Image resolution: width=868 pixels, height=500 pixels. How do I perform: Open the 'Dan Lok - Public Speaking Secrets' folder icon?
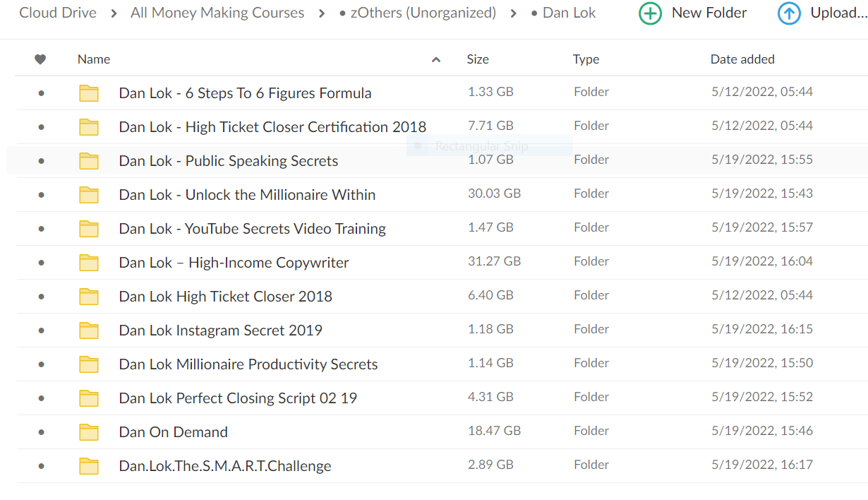click(89, 160)
